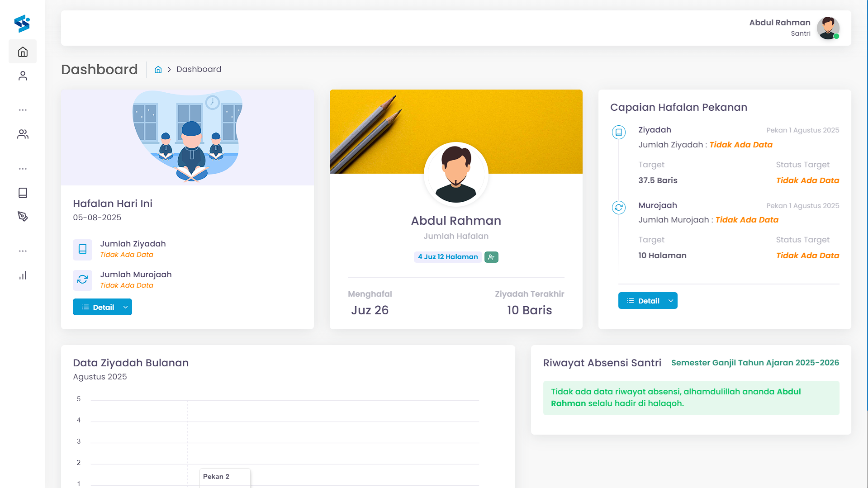Expand the Detail dropdown in Capaian Hafalan Pekanan
Screen dimensions: 868x488
click(671, 300)
